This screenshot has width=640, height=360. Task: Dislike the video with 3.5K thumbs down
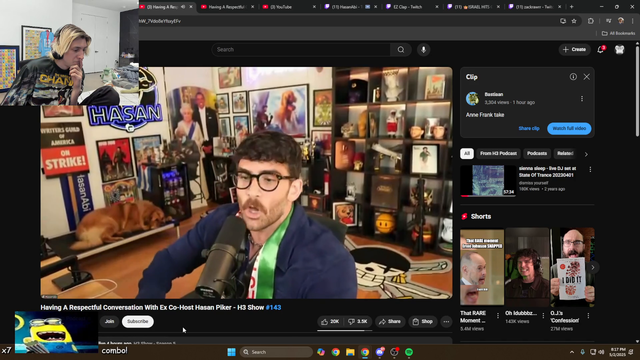tap(358, 322)
